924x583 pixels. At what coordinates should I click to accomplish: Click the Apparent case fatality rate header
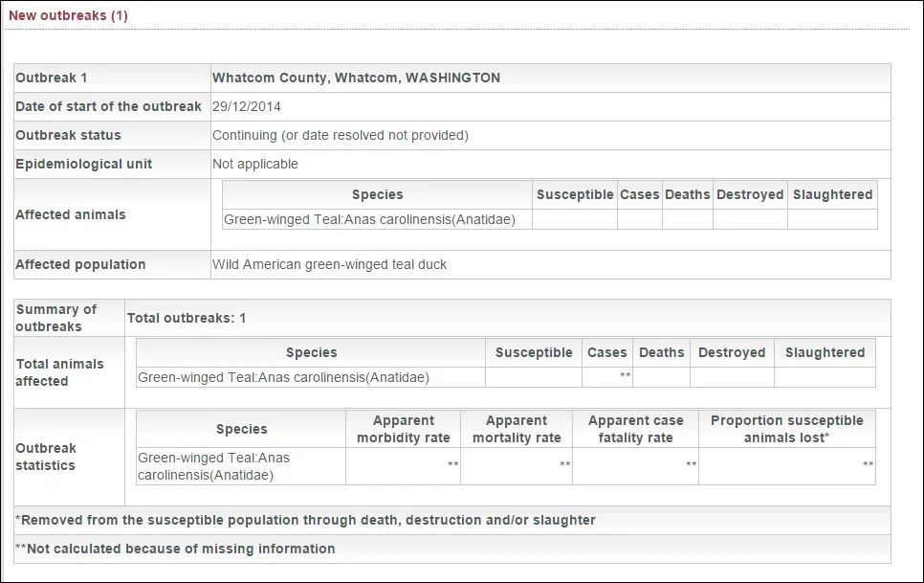pyautogui.click(x=635, y=429)
